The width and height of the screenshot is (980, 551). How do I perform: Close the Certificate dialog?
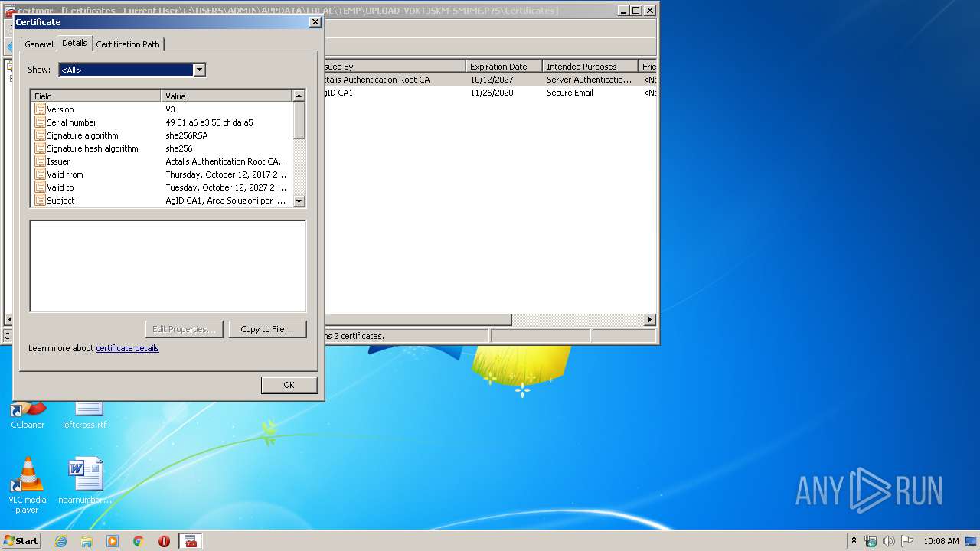pos(315,22)
